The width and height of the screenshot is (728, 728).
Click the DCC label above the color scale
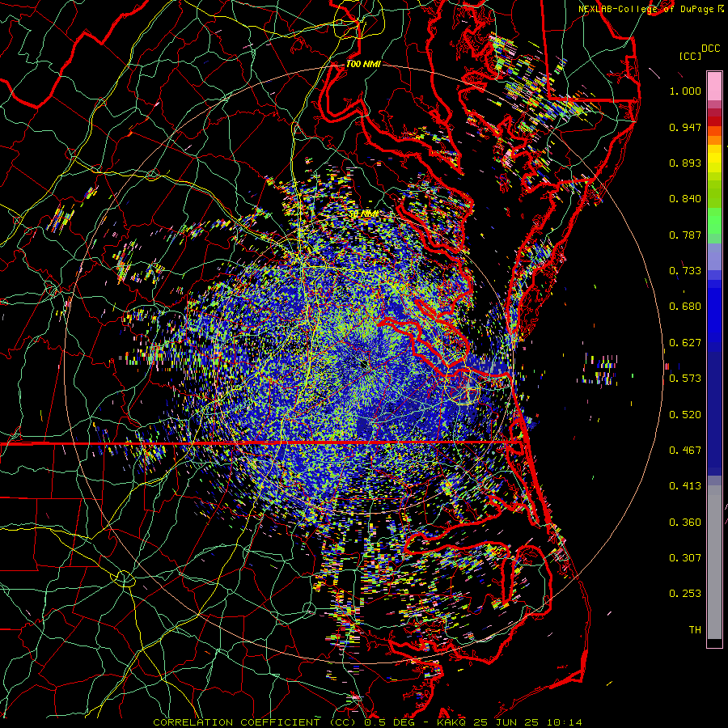click(710, 49)
